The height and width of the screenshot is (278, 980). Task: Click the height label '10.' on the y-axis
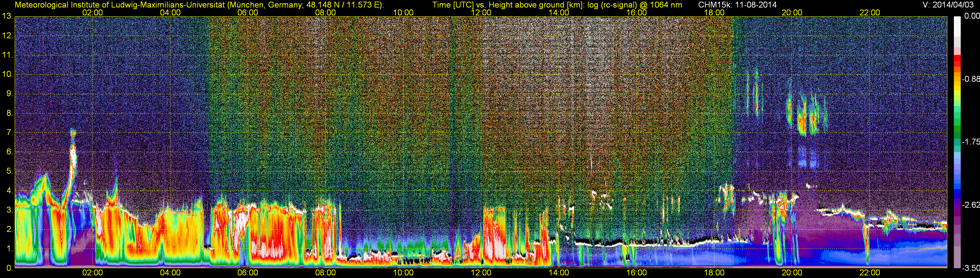(7, 74)
